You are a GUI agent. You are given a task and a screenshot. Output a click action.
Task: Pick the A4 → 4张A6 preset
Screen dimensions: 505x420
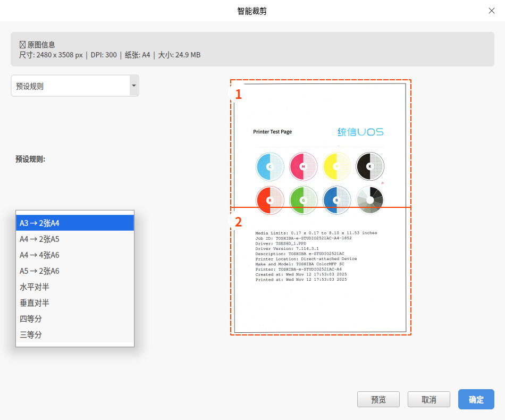(x=75, y=255)
